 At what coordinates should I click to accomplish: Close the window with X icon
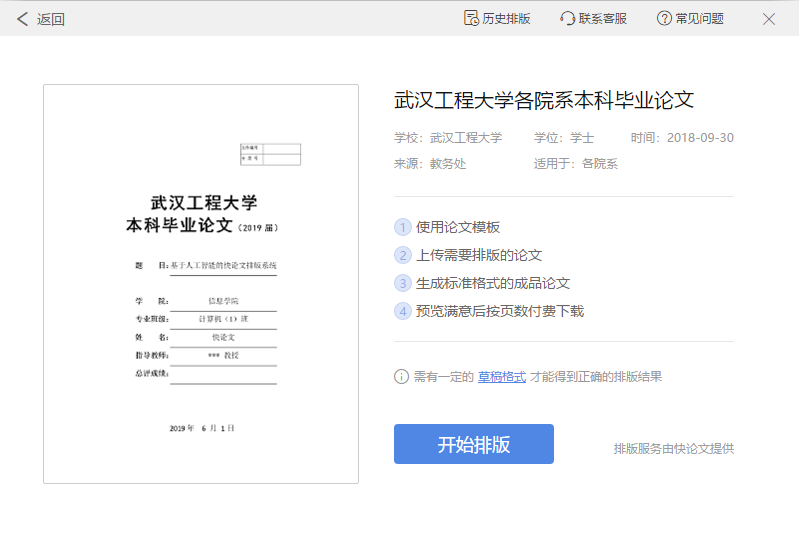click(x=769, y=19)
